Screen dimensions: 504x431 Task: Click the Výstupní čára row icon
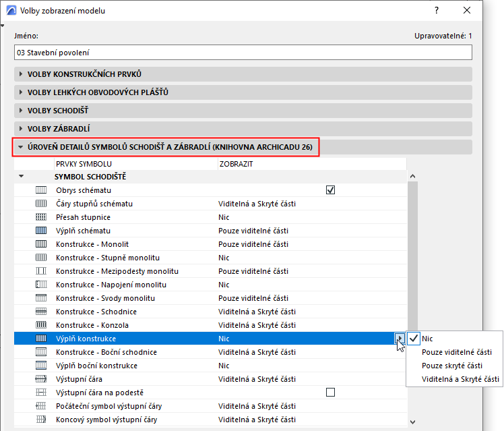tap(41, 379)
